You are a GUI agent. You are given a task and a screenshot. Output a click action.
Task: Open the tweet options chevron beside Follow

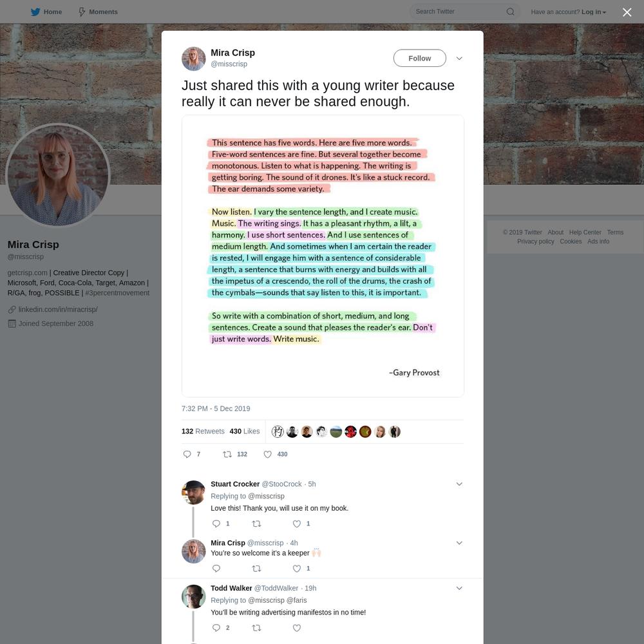coord(459,58)
